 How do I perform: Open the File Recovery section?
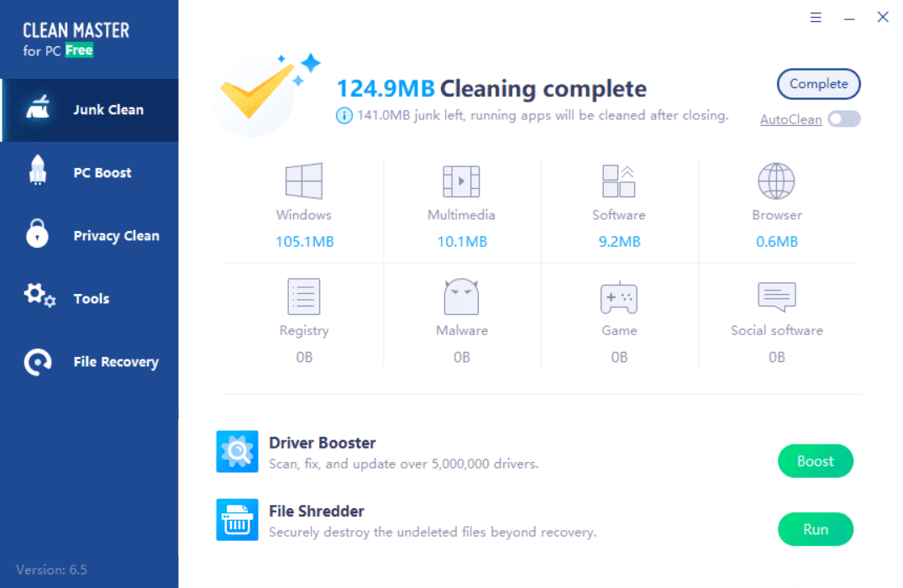point(90,362)
